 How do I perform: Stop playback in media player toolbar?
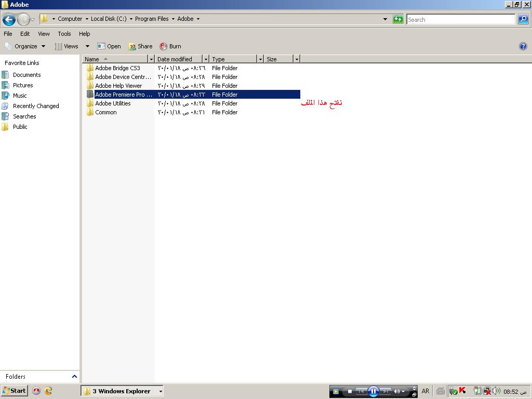350,391
